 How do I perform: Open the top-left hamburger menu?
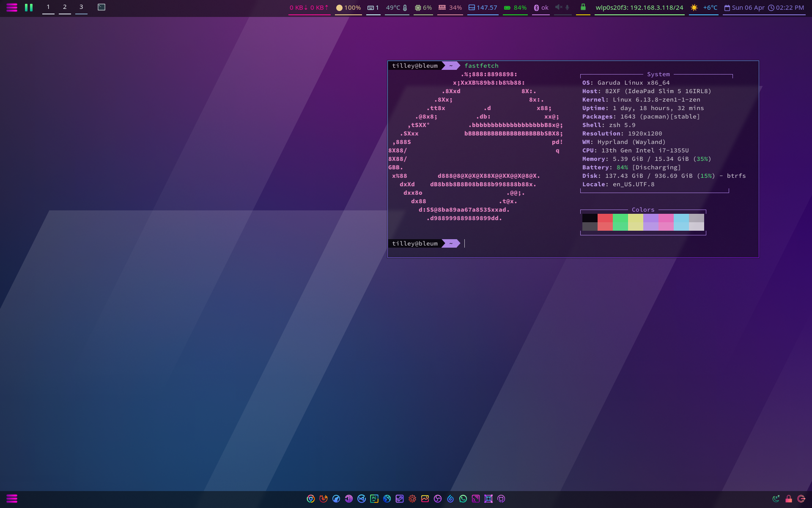(12, 7)
